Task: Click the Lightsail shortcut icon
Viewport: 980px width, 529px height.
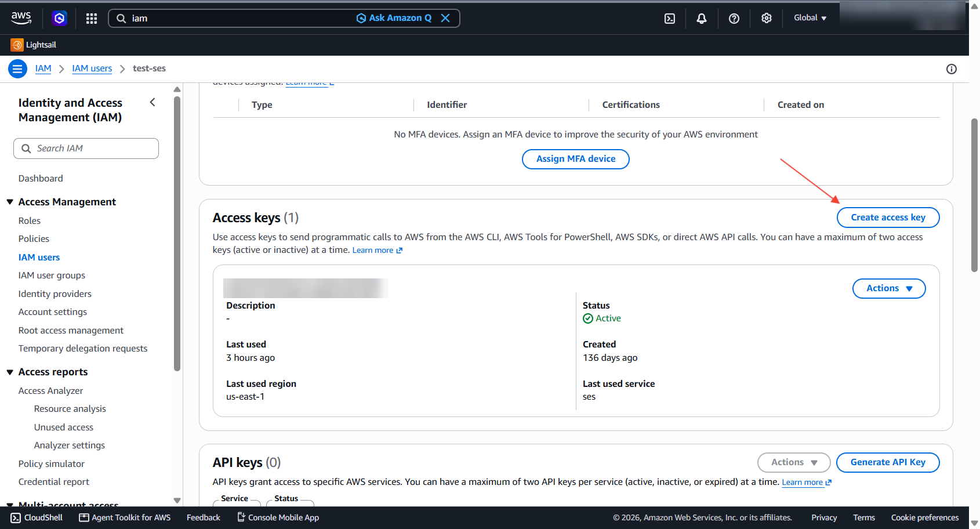Action: pos(17,45)
